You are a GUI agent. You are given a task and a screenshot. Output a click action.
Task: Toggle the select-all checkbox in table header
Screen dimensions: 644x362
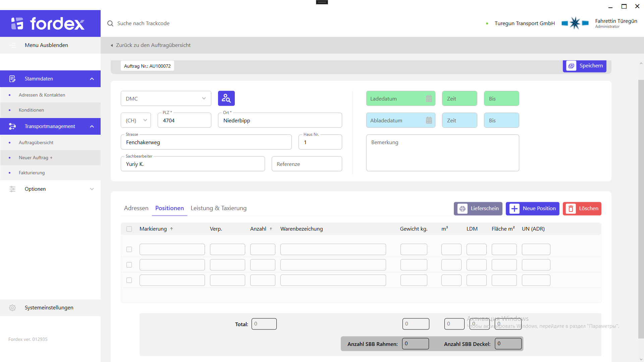tap(129, 229)
